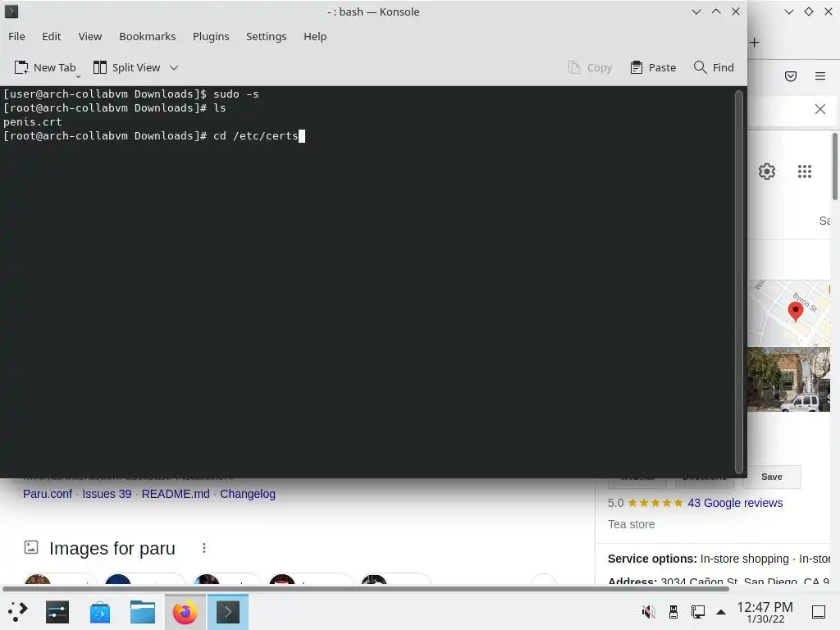Open the KDE application launcher

pyautogui.click(x=18, y=612)
